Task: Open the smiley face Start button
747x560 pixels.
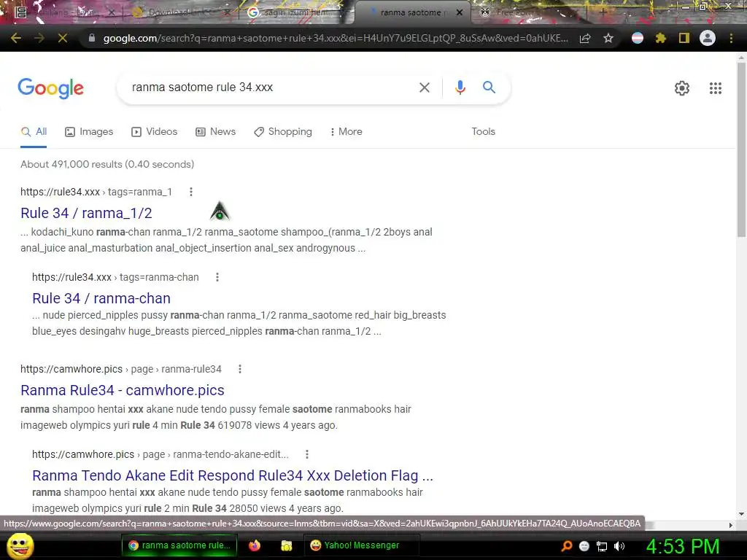Action: (20, 545)
